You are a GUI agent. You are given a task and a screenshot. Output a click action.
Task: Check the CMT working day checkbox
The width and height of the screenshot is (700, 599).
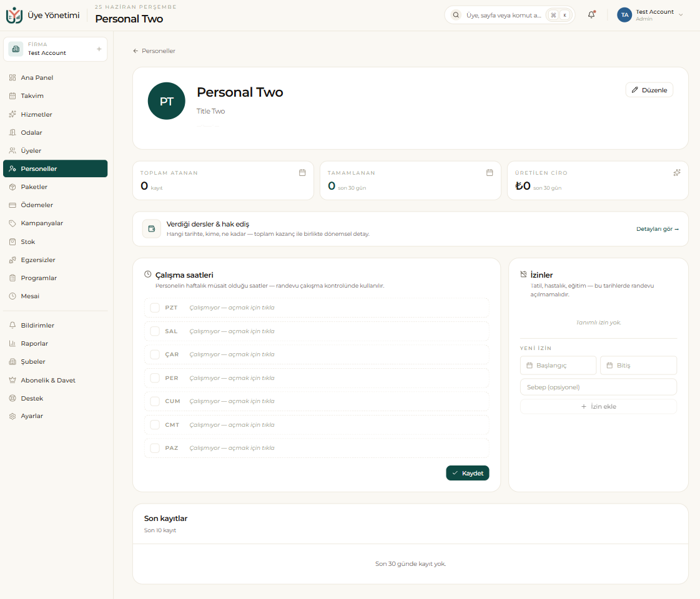coord(155,425)
